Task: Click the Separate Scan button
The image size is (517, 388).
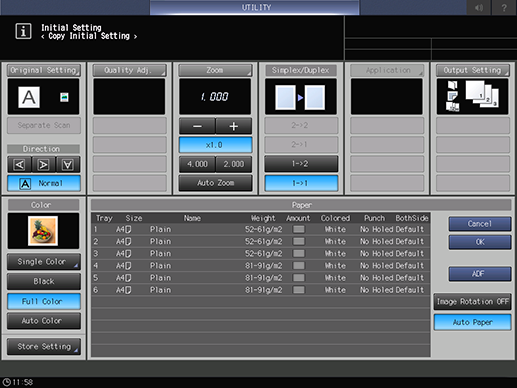Action: 44,125
